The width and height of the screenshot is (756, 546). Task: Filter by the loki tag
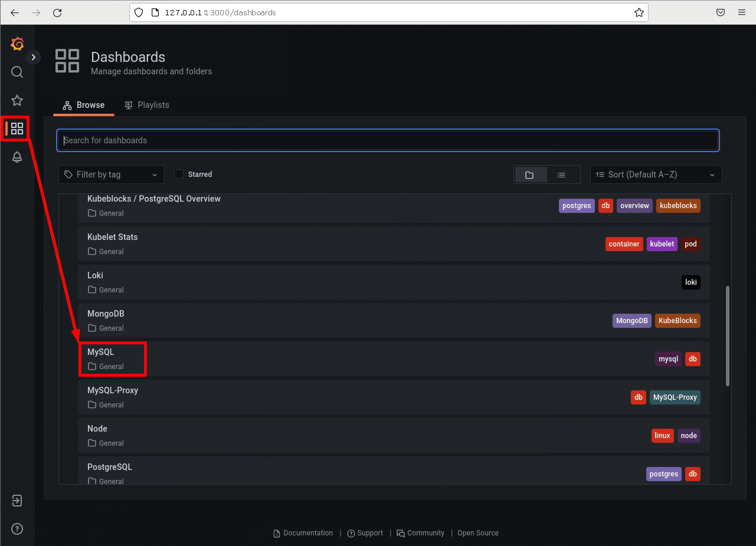(x=691, y=282)
